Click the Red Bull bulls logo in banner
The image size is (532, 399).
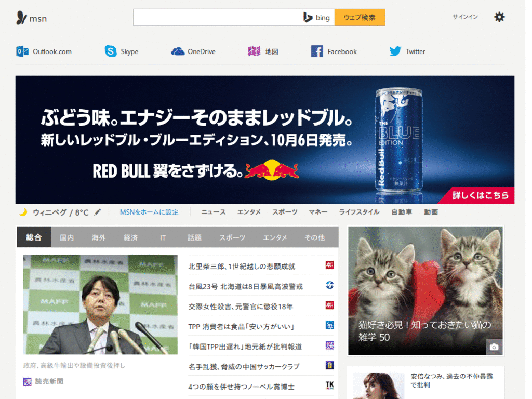[x=272, y=170]
